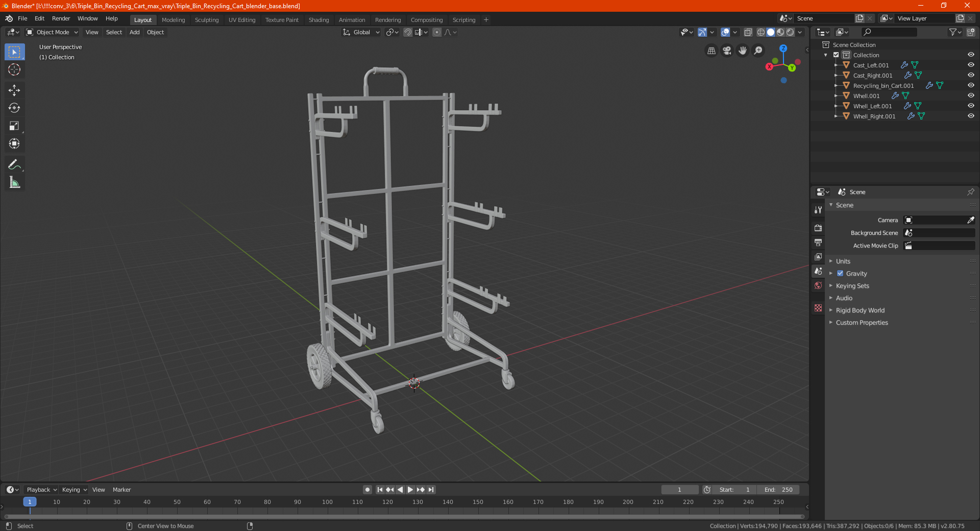
Task: Hide Recycling_bin_Cart.001 in viewport
Action: click(x=971, y=85)
